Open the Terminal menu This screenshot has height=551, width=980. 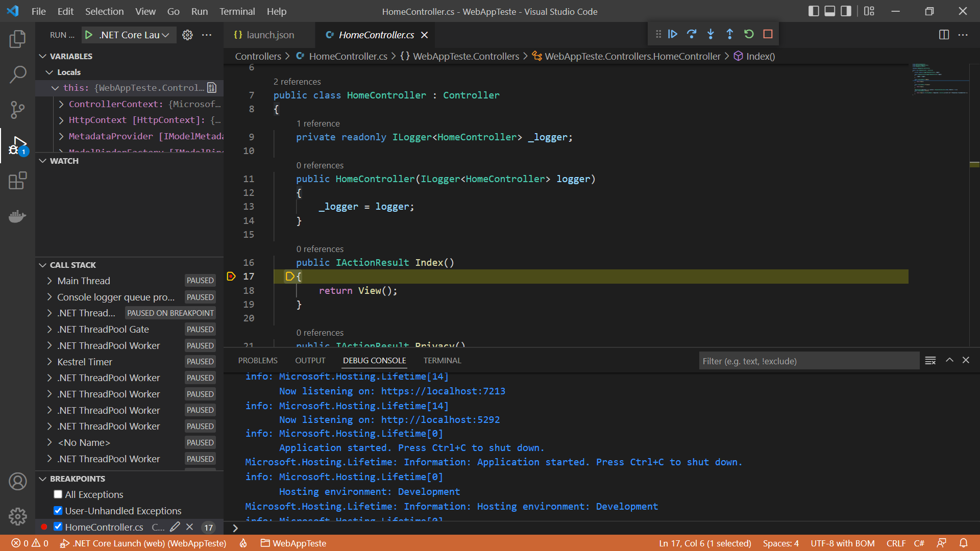tap(237, 11)
